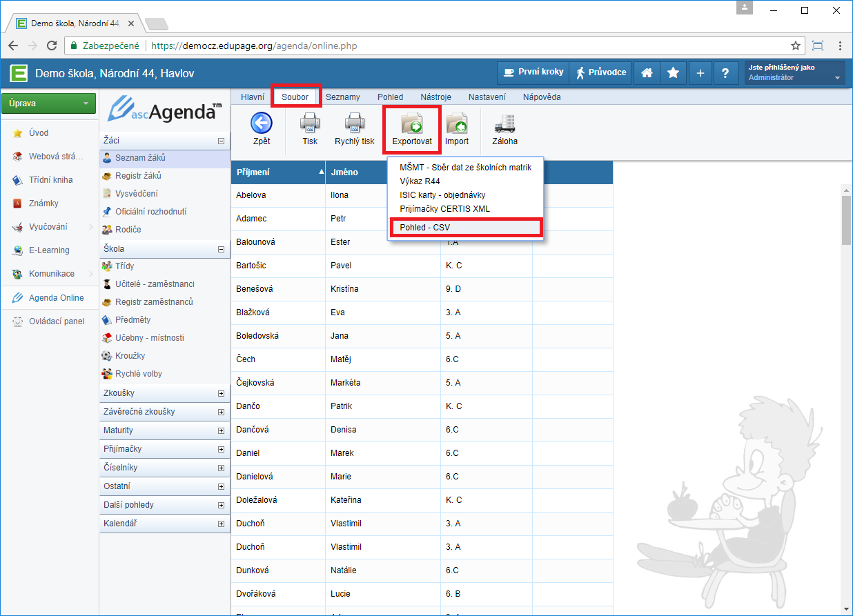The width and height of the screenshot is (853, 616).
Task: Click the Tisk printer icon
Action: (x=310, y=123)
